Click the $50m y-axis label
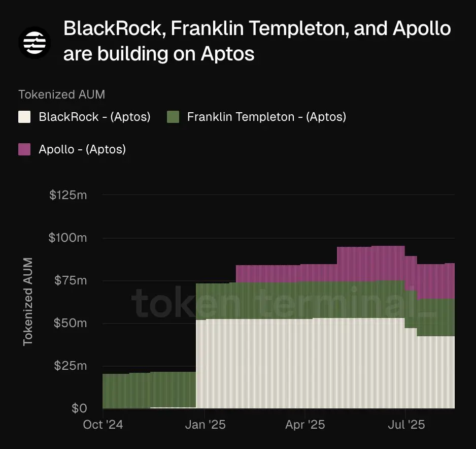476x449 pixels. tap(71, 323)
